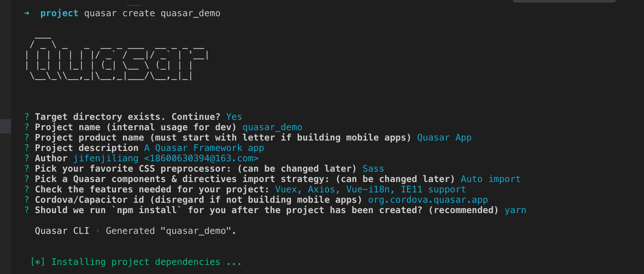
Task: Click the green prompt arrow icon
Action: (27, 13)
